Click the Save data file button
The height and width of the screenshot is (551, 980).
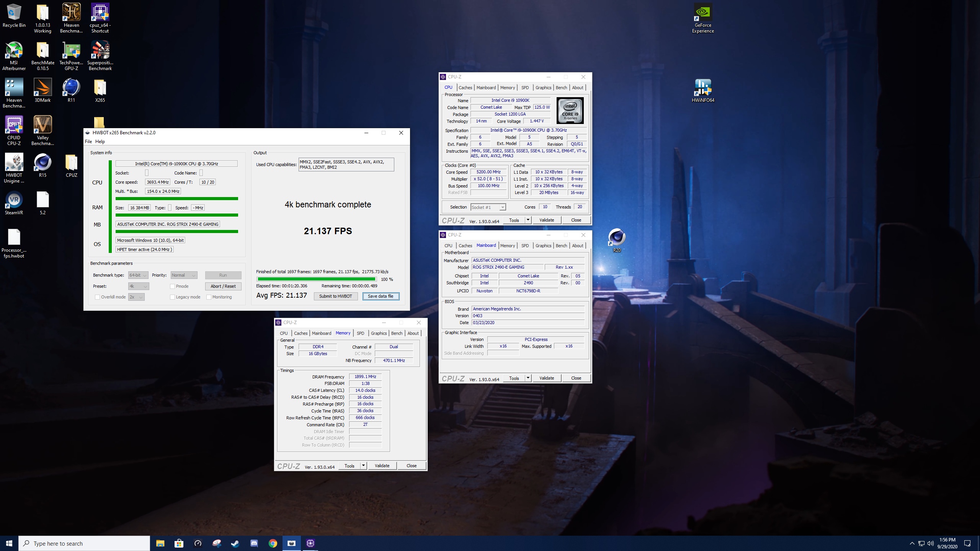pos(381,296)
